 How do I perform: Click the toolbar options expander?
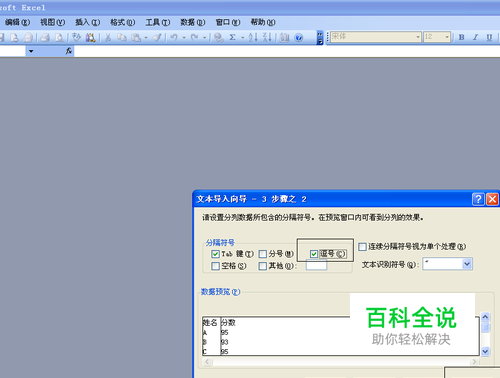[x=320, y=38]
